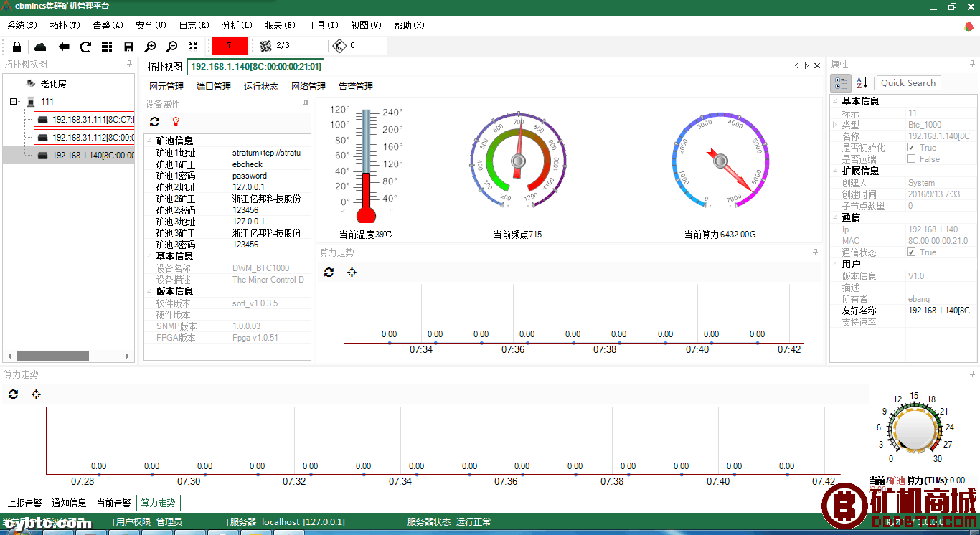Click the back arrow toolbar icon

tap(64, 47)
